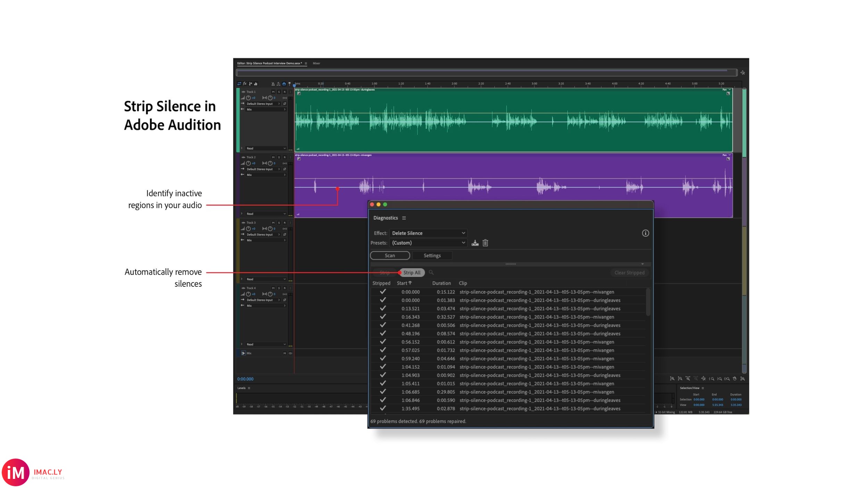Open Track 1 Default Stereo Input dropdown
The width and height of the screenshot is (868, 488).
(x=263, y=104)
